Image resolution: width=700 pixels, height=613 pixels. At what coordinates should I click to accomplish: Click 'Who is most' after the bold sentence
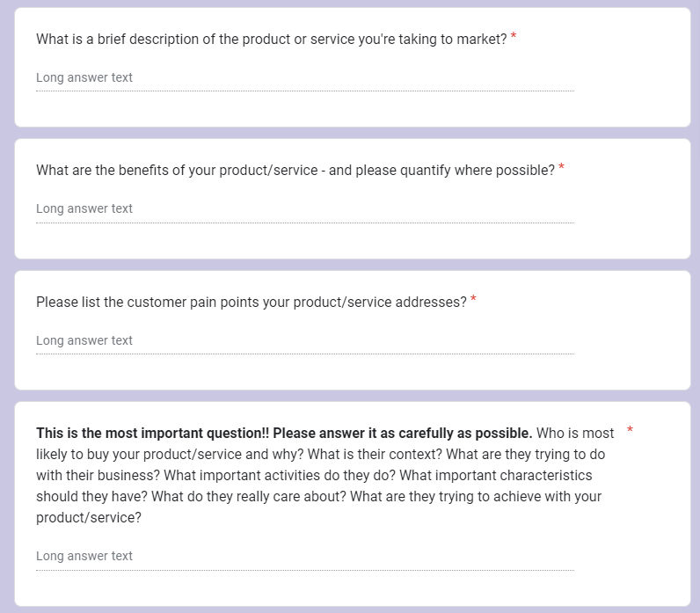(575, 433)
